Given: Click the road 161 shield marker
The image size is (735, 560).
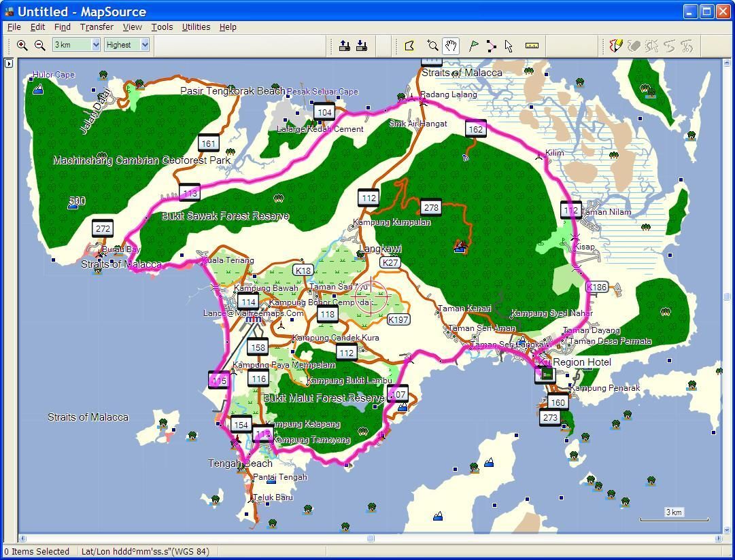Looking at the screenshot, I should click(x=209, y=143).
